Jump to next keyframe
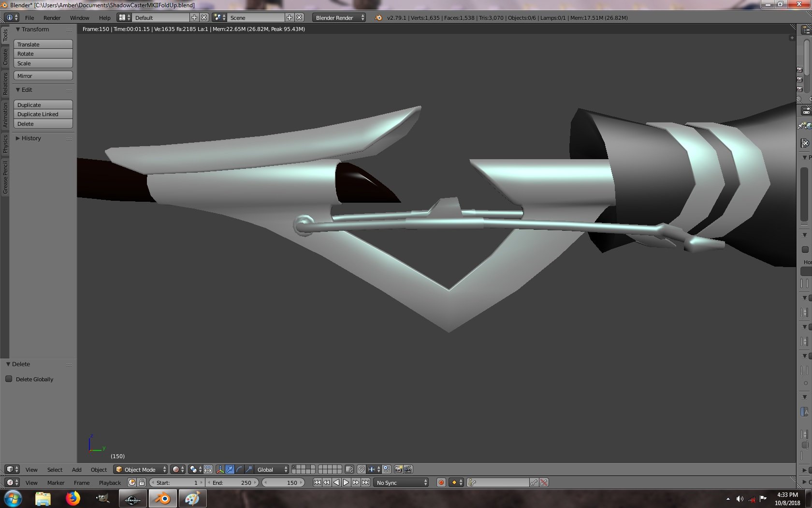This screenshot has height=508, width=812. (356, 482)
